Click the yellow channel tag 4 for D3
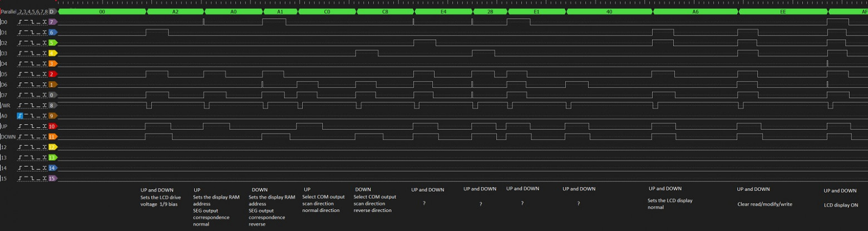868x231 pixels. point(52,53)
